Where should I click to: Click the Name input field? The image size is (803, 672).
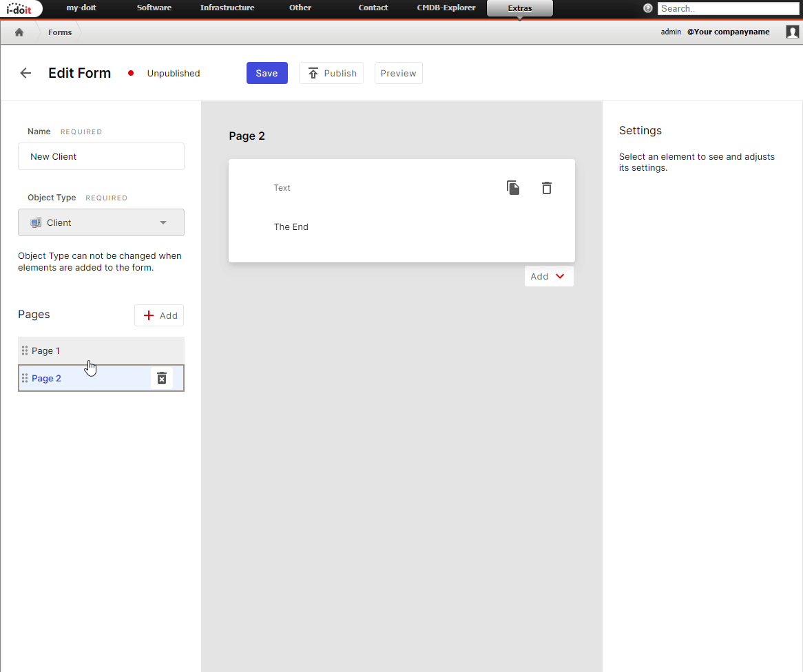pyautogui.click(x=101, y=156)
